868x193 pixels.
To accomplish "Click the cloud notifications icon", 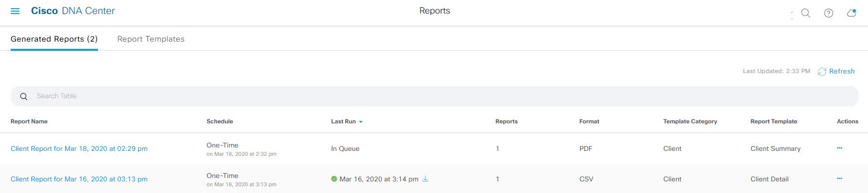I will click(x=852, y=13).
